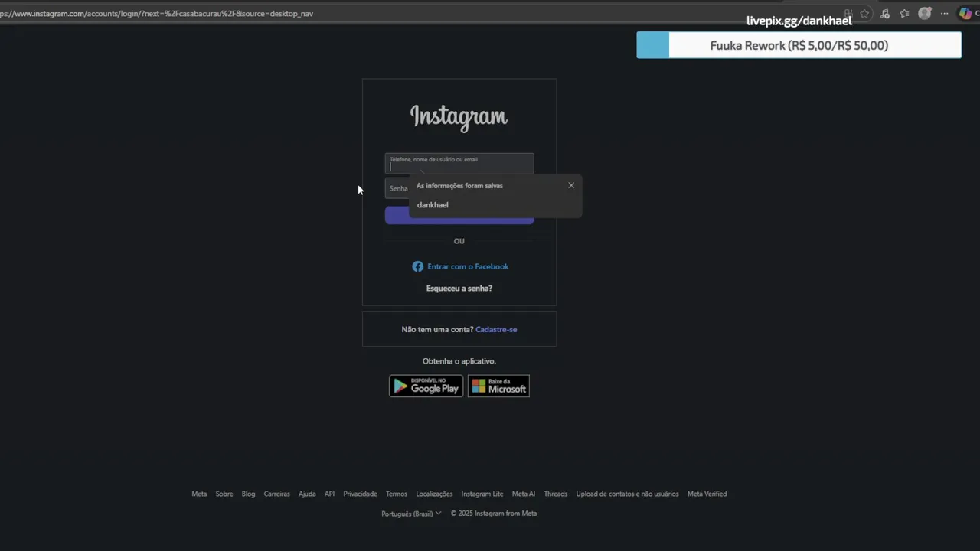Click Entrar com o Facebook link
Viewport: 980px width, 551px height.
[x=468, y=266]
